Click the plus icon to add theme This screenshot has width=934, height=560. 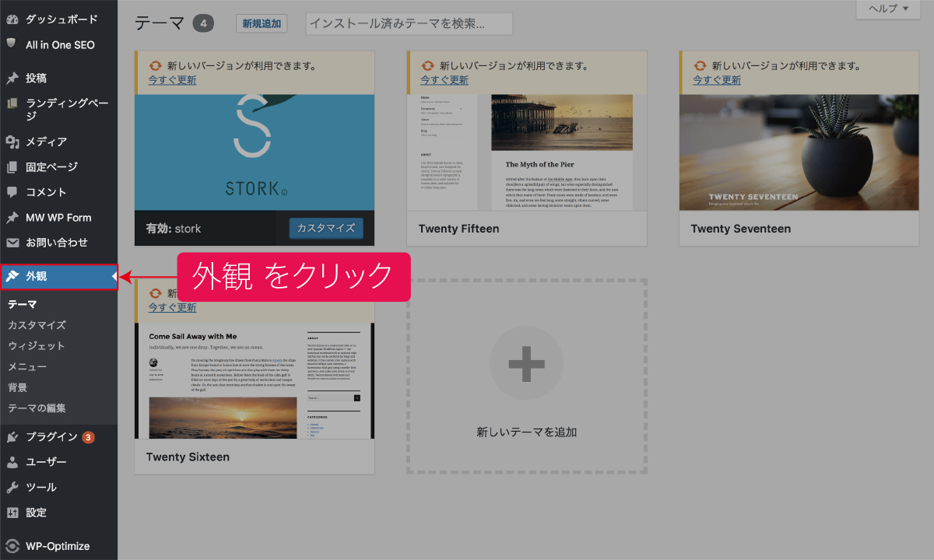(526, 364)
